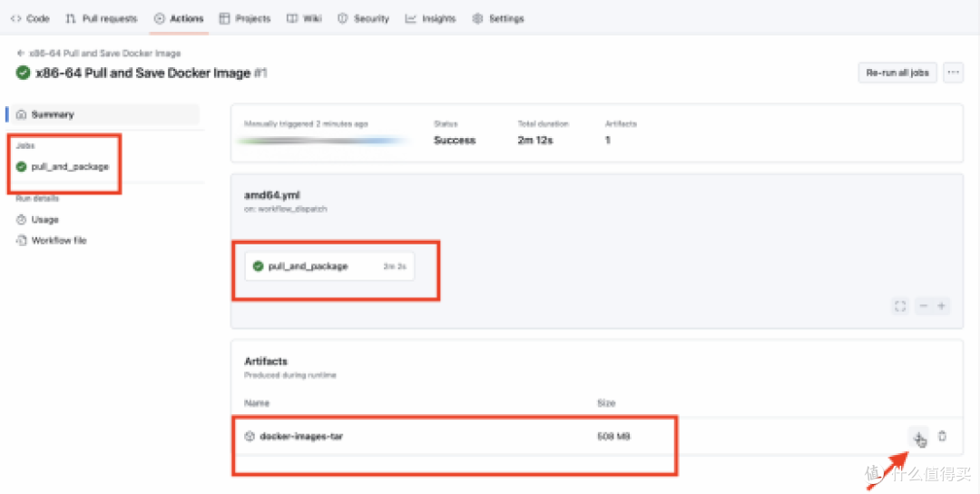Click the Manually triggered 2 minutes ago text
980x494 pixels.
point(307,123)
